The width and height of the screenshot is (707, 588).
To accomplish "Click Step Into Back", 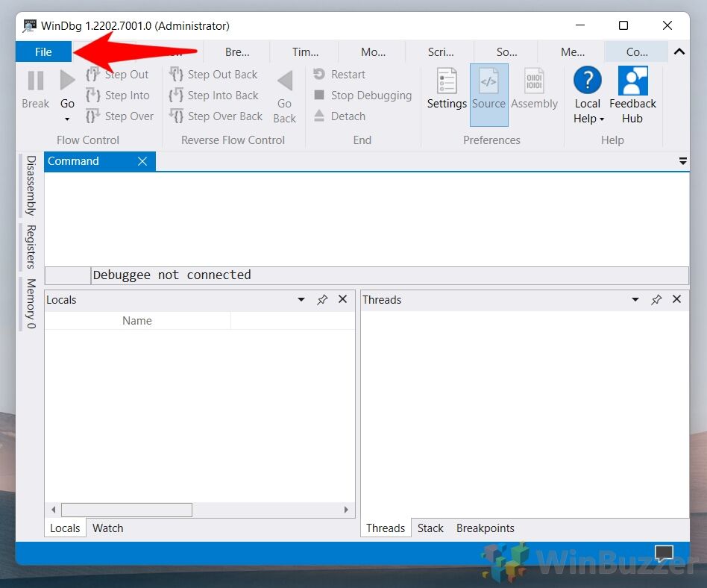I will tap(214, 96).
